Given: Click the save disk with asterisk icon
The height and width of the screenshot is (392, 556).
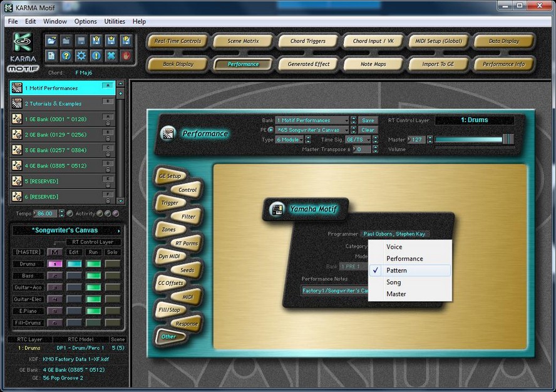Looking at the screenshot, I should click(x=111, y=41).
